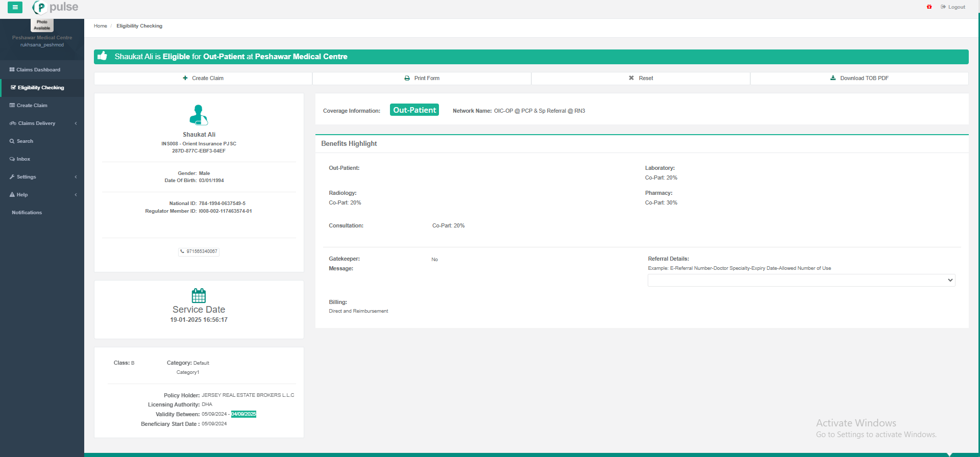Click the phone number 971565340067 badge
Viewport: 980px width, 457px height.
(x=199, y=251)
